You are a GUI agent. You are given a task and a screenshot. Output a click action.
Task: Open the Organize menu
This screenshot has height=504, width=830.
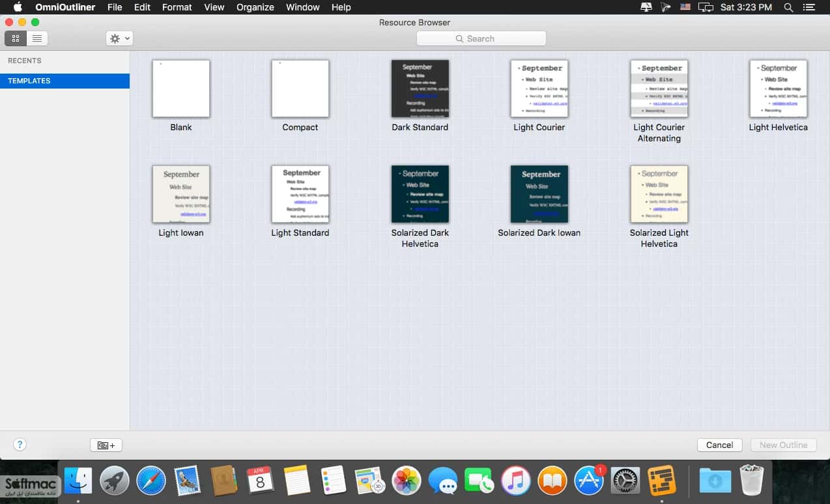coord(255,7)
